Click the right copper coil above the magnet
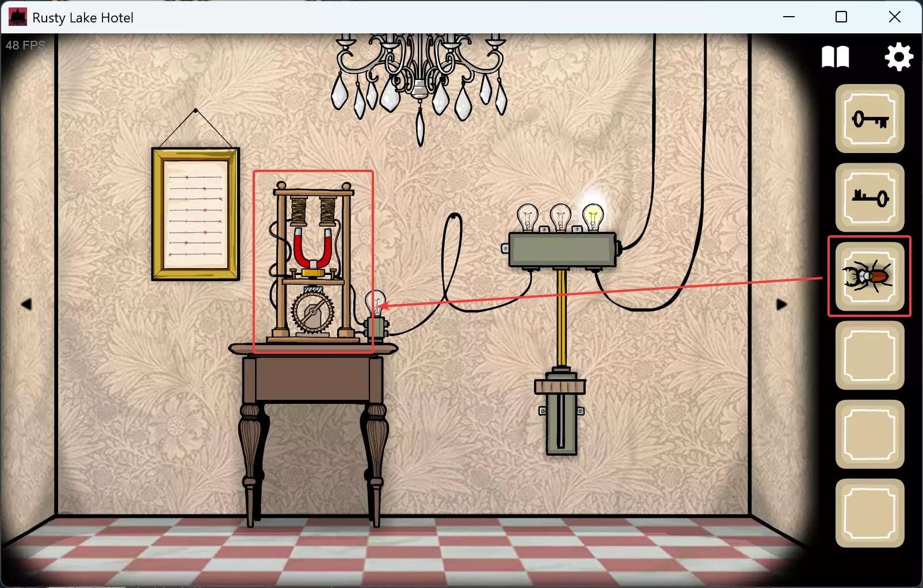This screenshot has width=923, height=588. click(x=327, y=211)
